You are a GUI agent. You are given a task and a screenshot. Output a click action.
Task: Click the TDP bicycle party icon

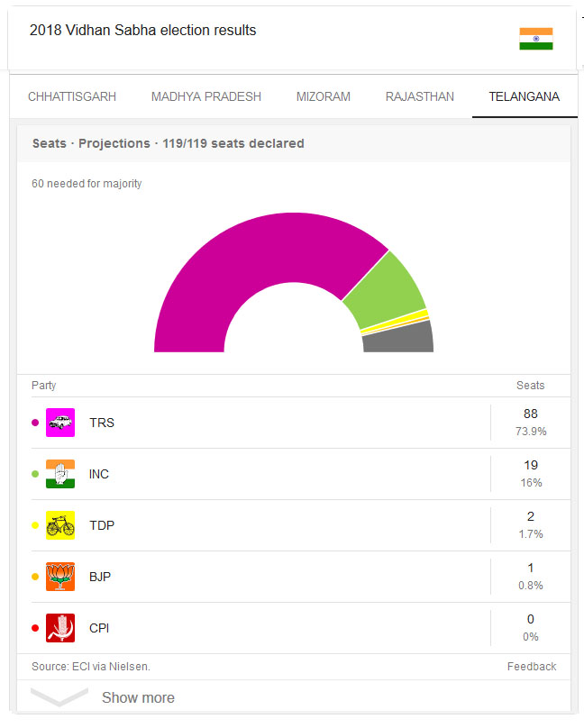(x=60, y=525)
